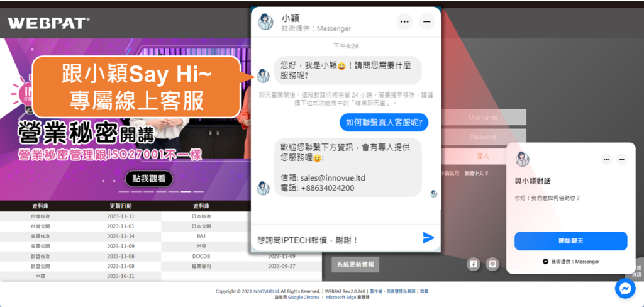
Task: Click the 營業秘密開講 banner headline
Action: point(86,135)
